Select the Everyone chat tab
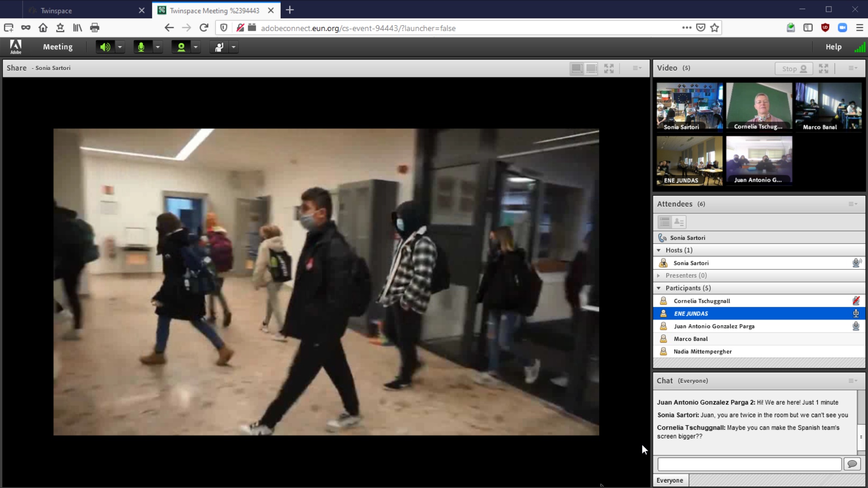Image resolution: width=868 pixels, height=488 pixels. tap(670, 480)
